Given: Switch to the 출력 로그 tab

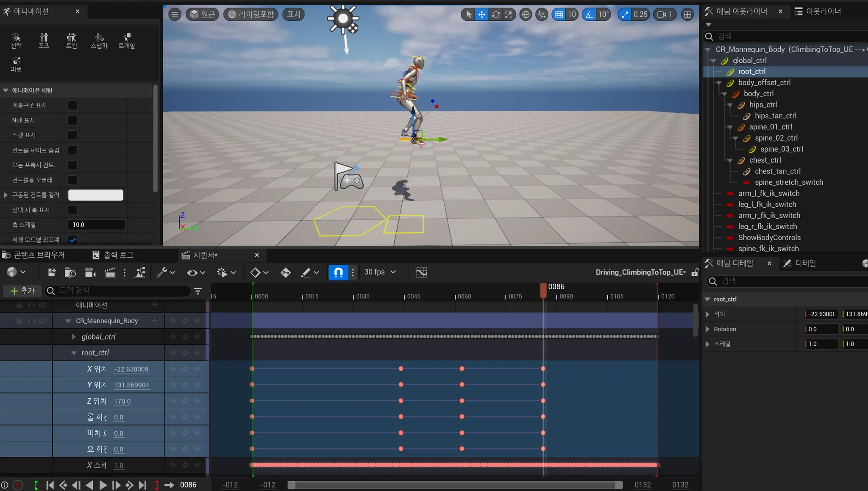Looking at the screenshot, I should coord(113,255).
